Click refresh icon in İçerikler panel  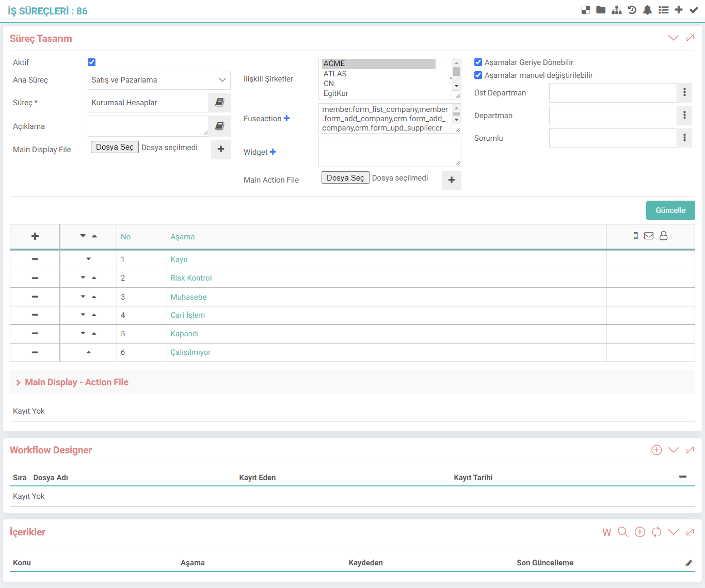tap(656, 532)
